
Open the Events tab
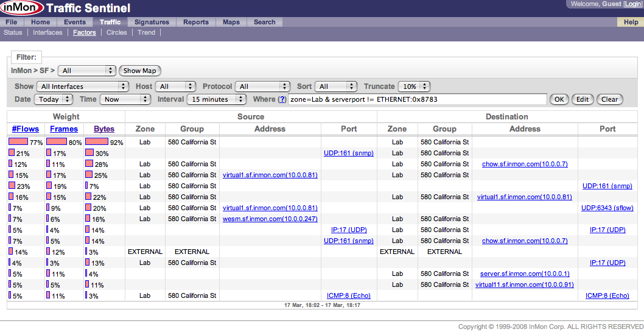(75, 22)
